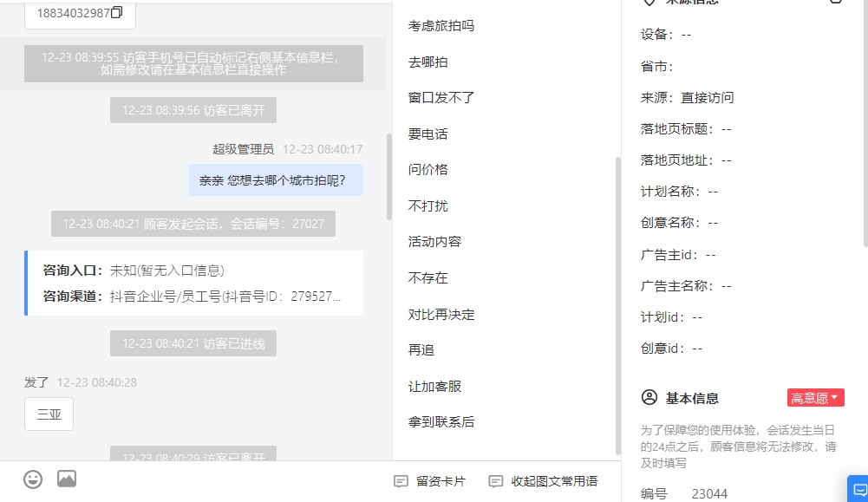
Task: Select quick phrase 对比再决定
Action: [441, 315]
